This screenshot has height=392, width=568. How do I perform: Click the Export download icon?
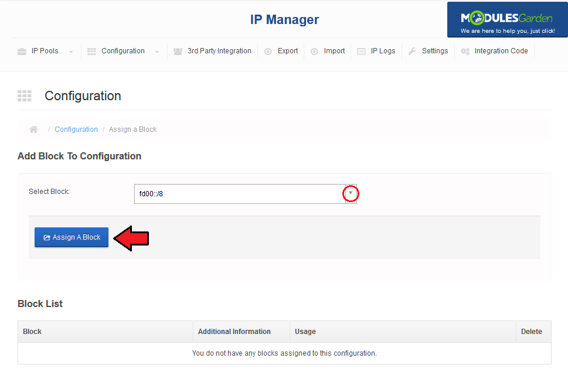pos(268,52)
